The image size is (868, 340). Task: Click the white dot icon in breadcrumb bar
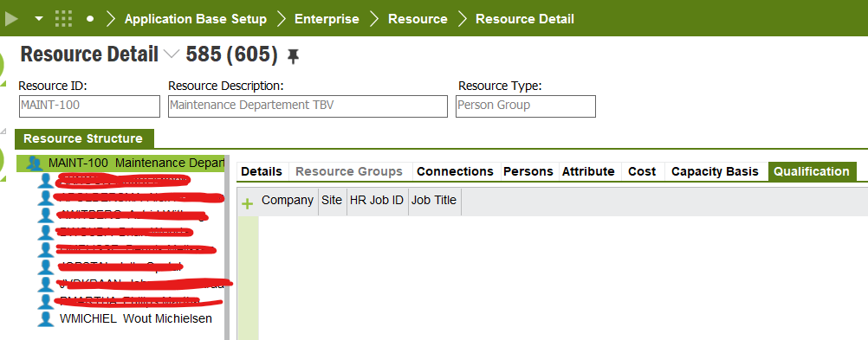tap(90, 19)
